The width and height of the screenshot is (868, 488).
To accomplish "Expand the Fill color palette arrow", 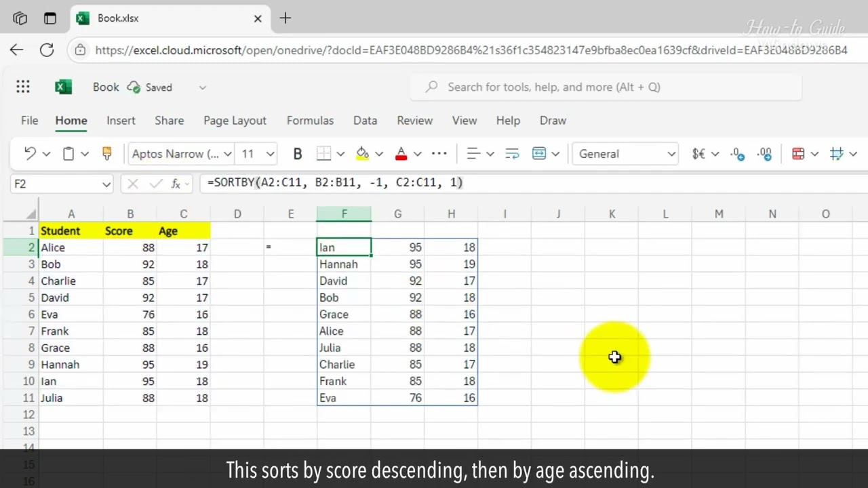I will click(x=379, y=155).
